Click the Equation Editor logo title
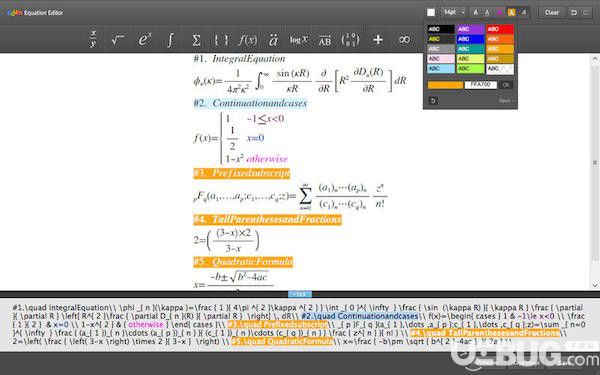This screenshot has width=600, height=375. click(35, 13)
